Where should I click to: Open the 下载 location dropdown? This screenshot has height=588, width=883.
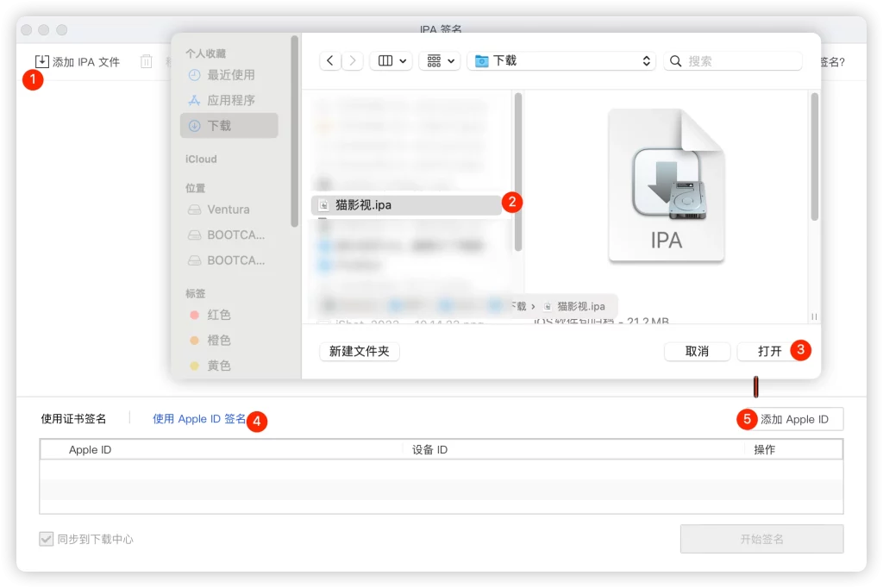pyautogui.click(x=561, y=60)
